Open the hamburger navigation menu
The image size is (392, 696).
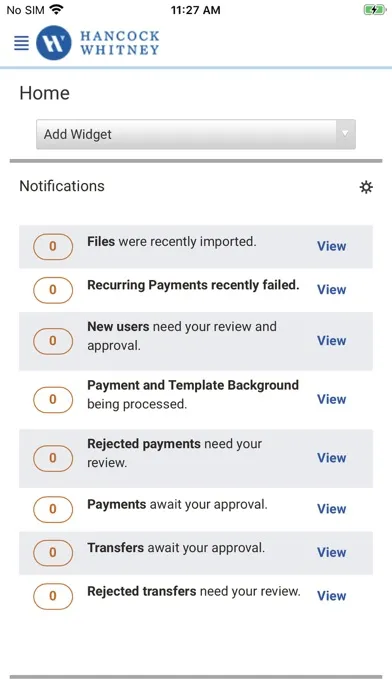click(x=21, y=43)
